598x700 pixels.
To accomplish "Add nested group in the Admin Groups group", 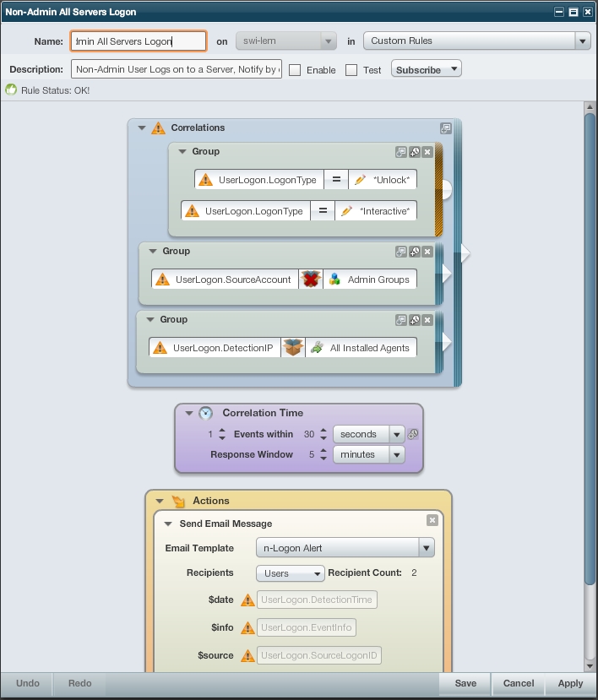I will click(401, 252).
